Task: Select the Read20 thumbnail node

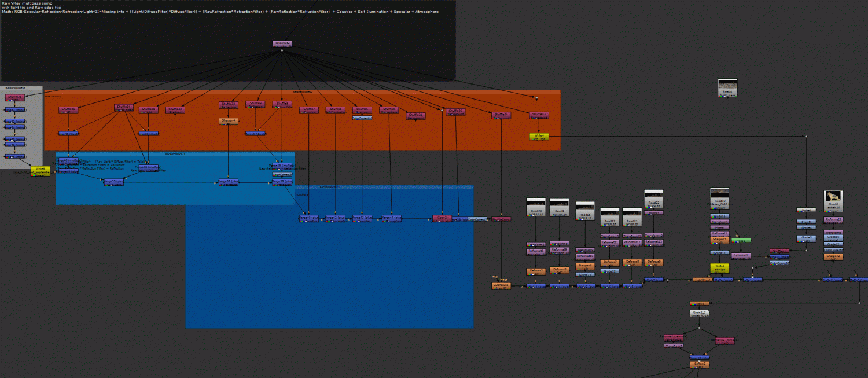Action: [536, 207]
